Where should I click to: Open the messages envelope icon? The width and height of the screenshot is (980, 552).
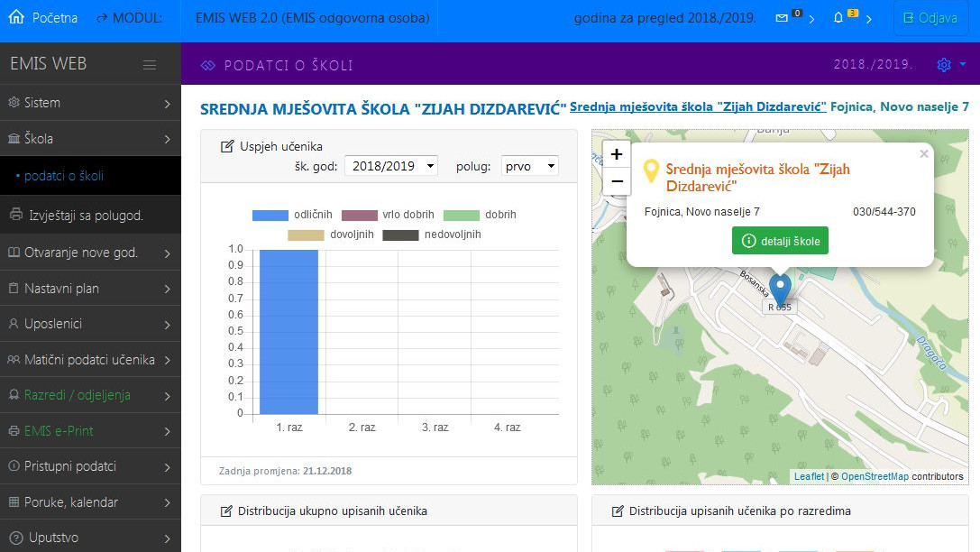tap(782, 18)
